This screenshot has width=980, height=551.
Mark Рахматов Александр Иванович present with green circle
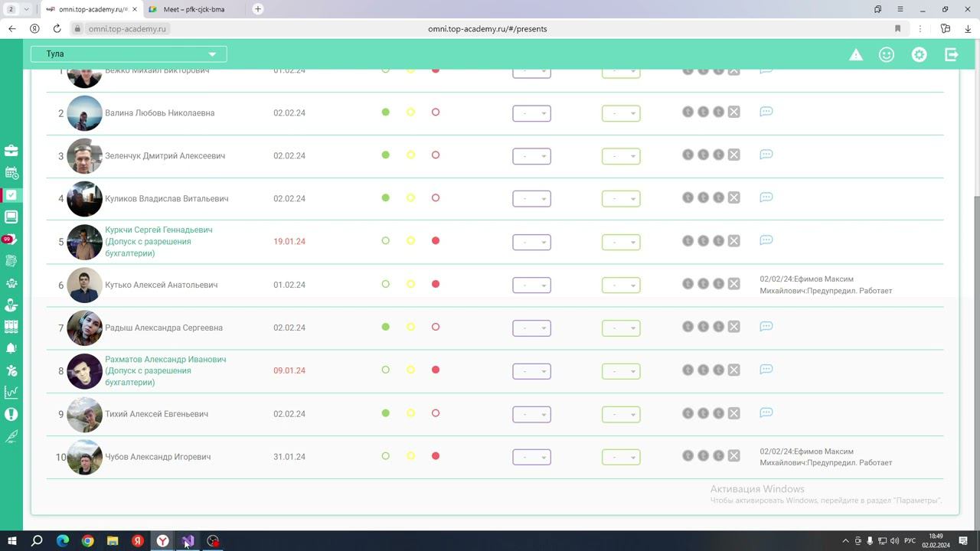386,370
